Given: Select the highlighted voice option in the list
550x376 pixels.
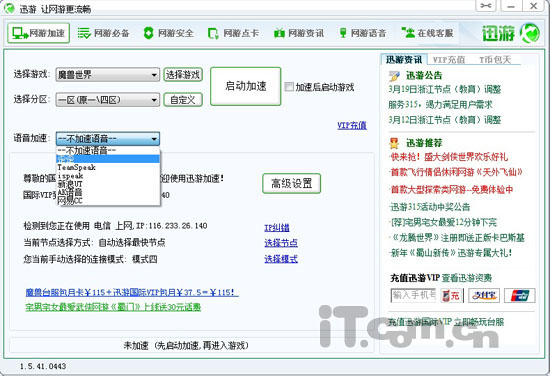Looking at the screenshot, I should (x=108, y=159).
